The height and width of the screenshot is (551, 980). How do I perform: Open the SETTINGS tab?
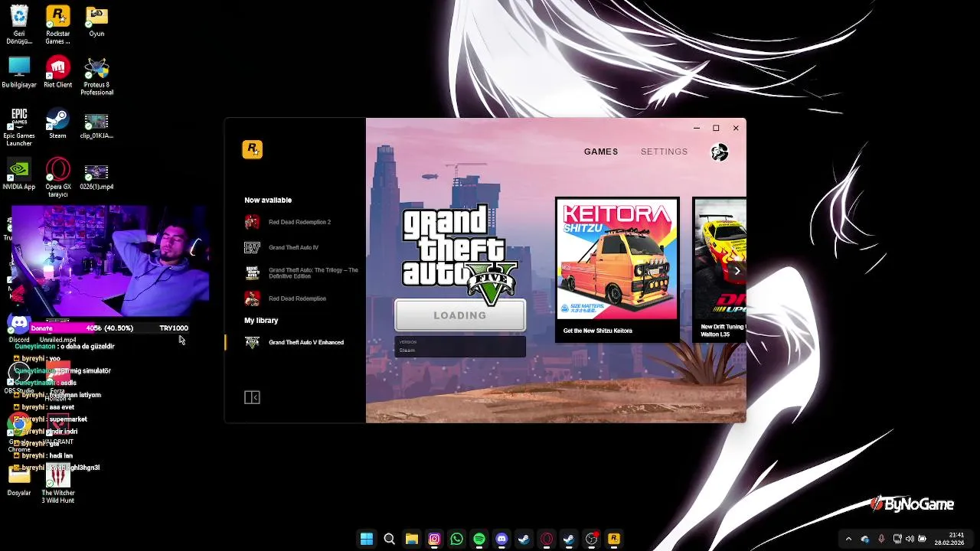664,152
